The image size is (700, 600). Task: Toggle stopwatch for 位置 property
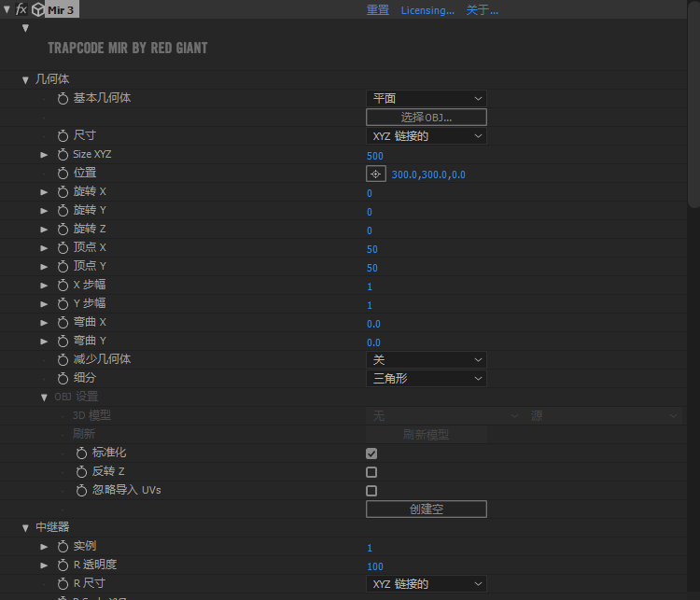tap(63, 174)
